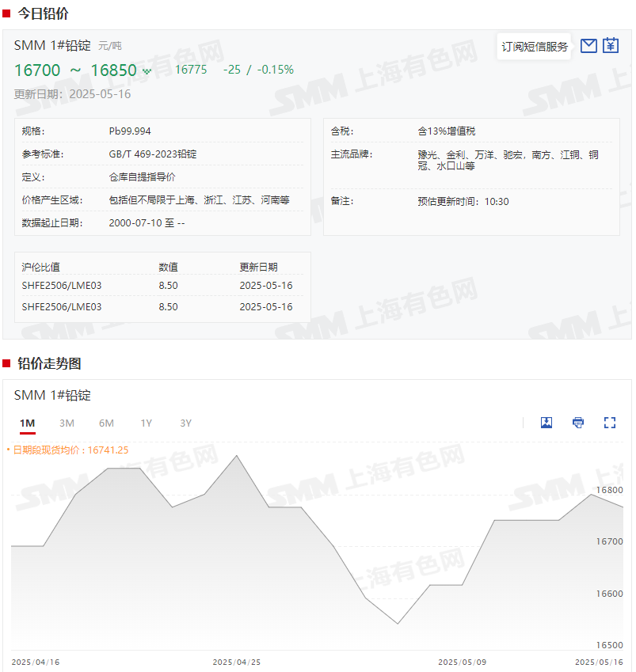
Task: Click the yuan price alert calendar icon
Action: 611,45
